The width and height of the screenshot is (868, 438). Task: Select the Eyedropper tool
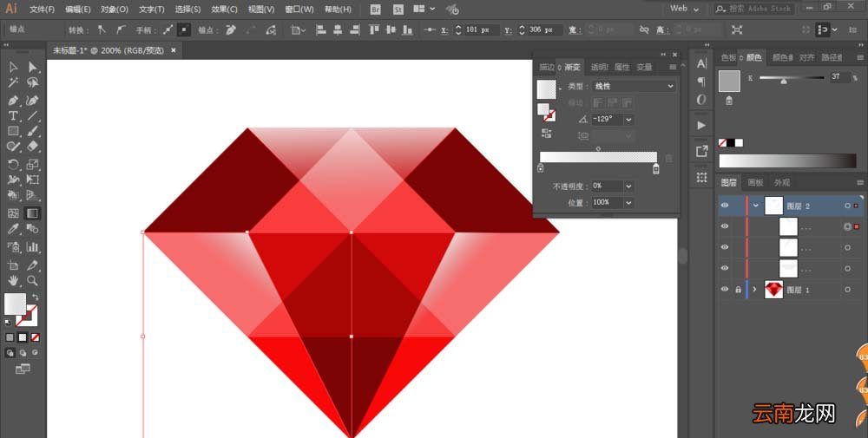(x=13, y=229)
